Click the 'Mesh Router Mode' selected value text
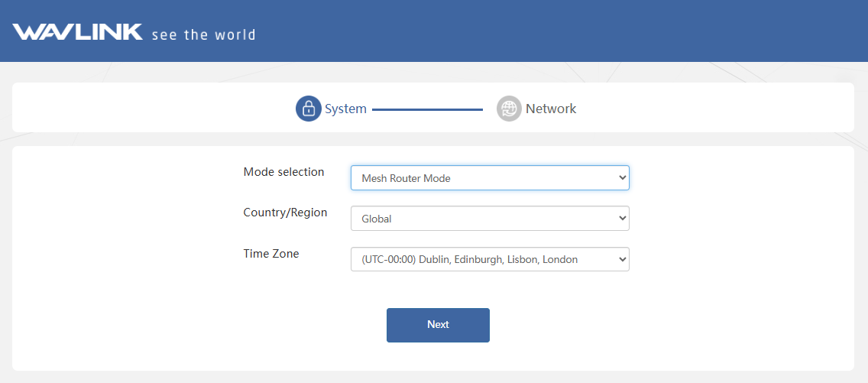The image size is (868, 383). [406, 178]
